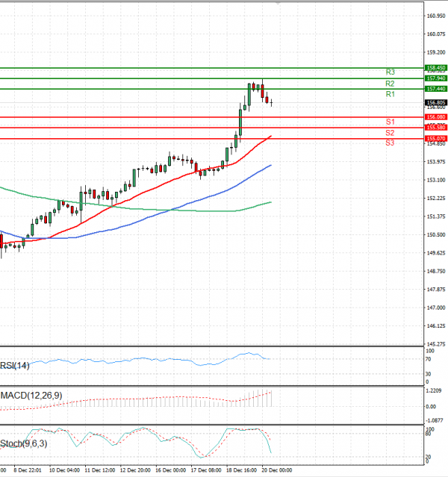448x477 pixels.
Task: Click the 155.070 support price label
Action: tap(436, 138)
